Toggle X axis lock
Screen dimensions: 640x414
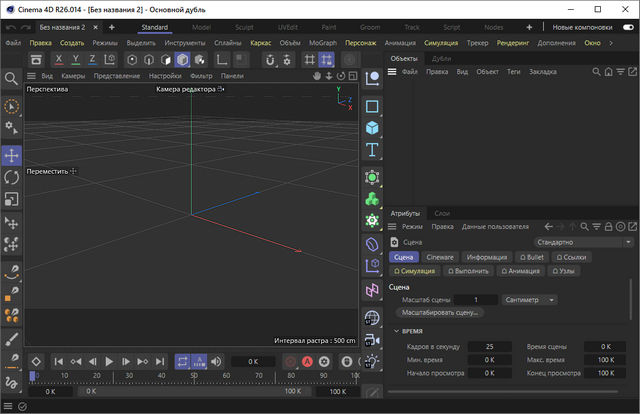(60, 60)
